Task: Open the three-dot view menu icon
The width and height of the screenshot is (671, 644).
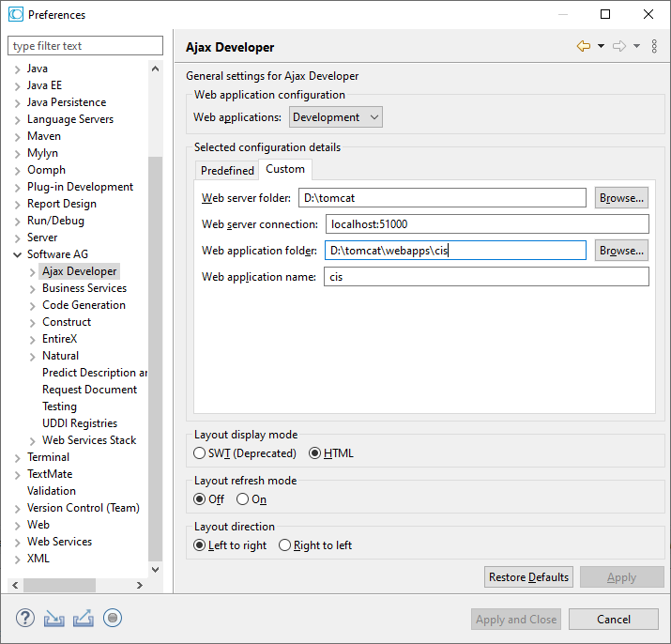Action: (x=654, y=46)
